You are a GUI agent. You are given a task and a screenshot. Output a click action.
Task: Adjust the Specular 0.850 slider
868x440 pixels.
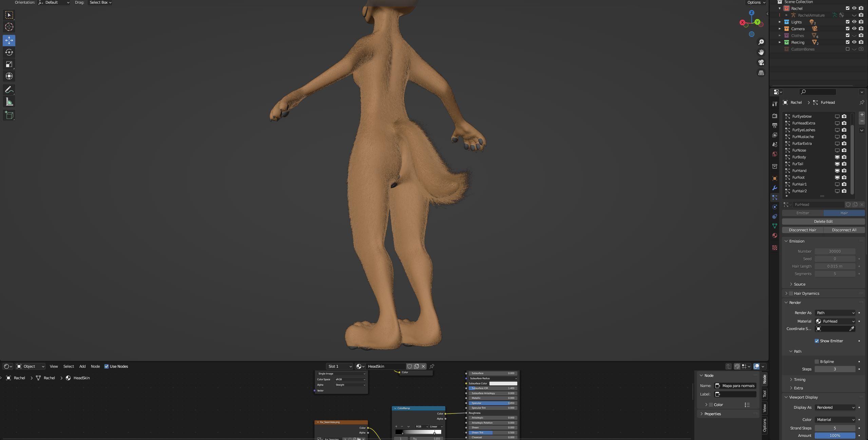point(493,403)
